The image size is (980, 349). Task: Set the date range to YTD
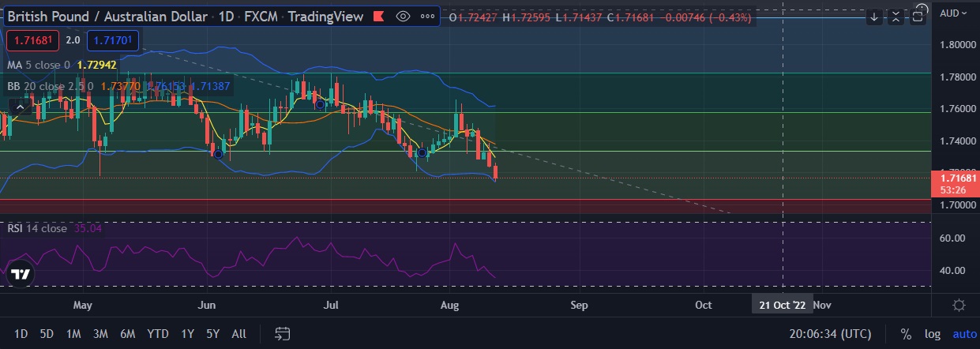coord(158,334)
